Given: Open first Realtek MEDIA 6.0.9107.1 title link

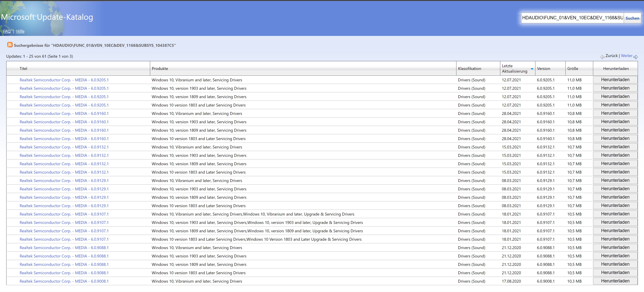Looking at the screenshot, I should coord(64,214).
